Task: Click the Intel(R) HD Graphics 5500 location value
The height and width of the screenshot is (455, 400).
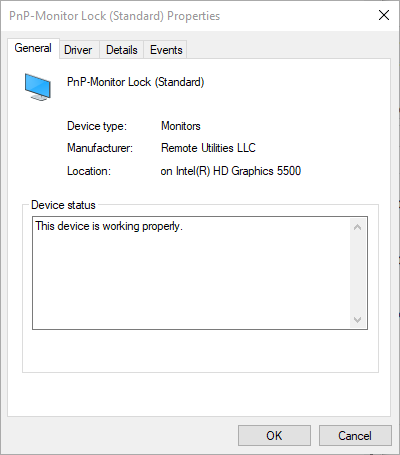Action: [231, 171]
